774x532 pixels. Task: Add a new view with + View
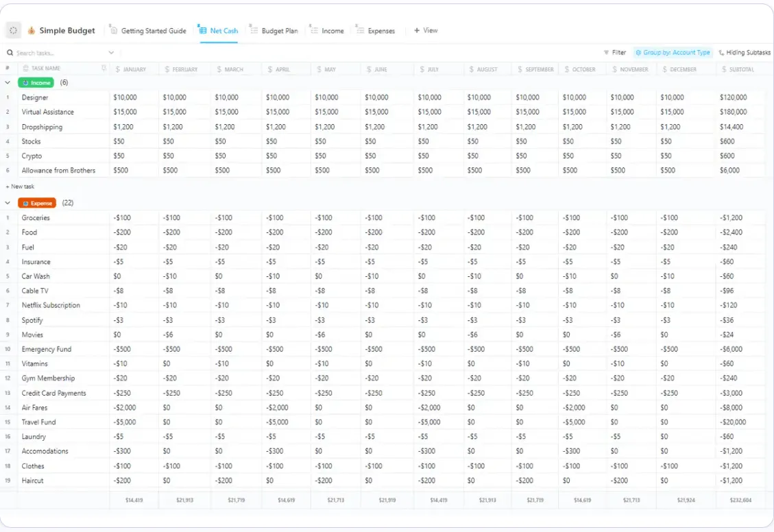pyautogui.click(x=426, y=31)
